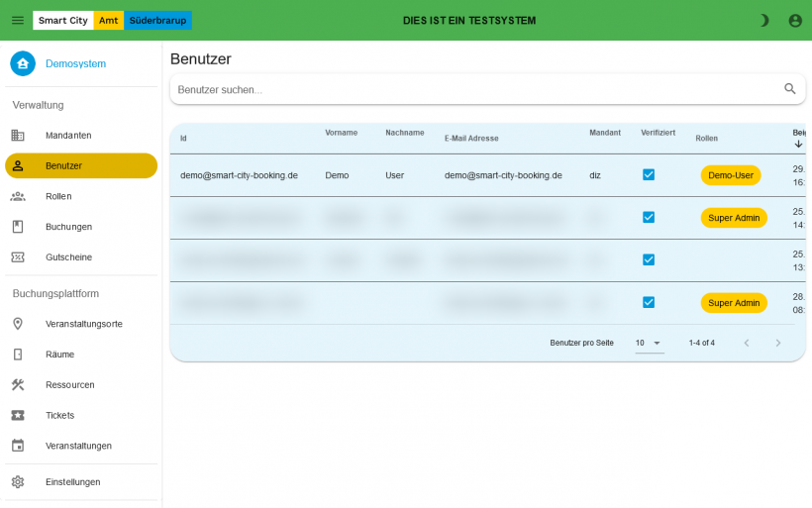Open the user account icon
Viewport: 812px width, 508px height.
[x=795, y=20]
